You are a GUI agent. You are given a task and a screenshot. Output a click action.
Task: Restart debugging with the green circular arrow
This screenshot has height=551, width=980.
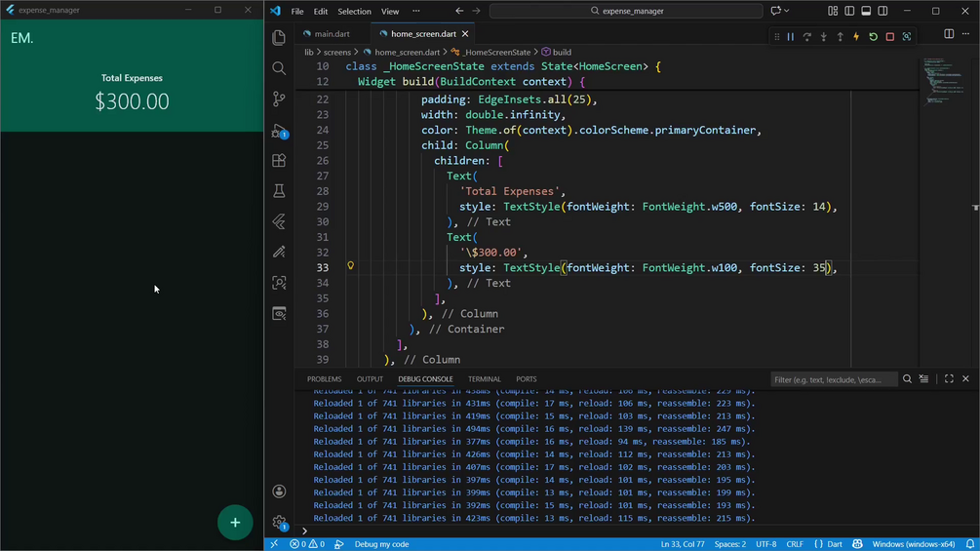coord(873,37)
